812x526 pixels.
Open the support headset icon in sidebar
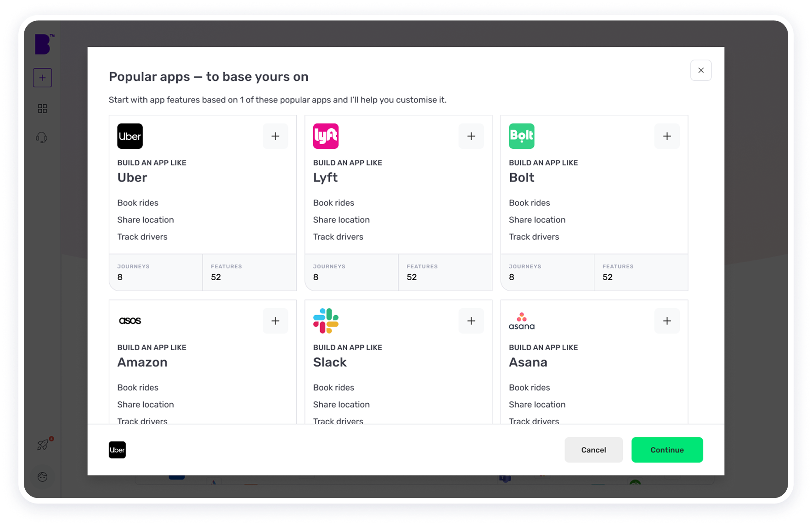[42, 138]
